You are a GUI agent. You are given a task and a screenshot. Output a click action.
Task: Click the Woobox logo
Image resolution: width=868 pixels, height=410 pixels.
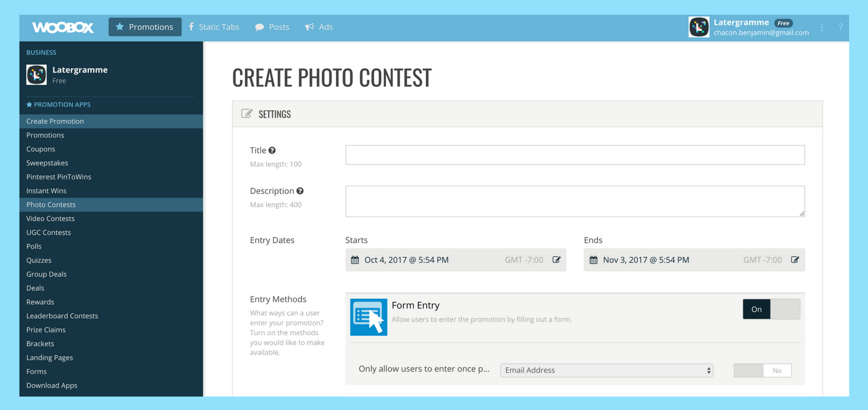point(63,27)
